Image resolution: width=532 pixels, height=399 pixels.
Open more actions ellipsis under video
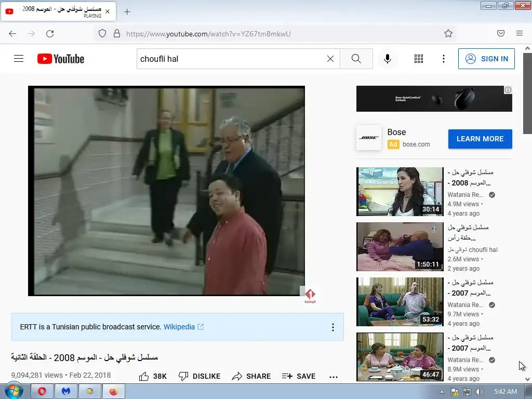(x=334, y=377)
